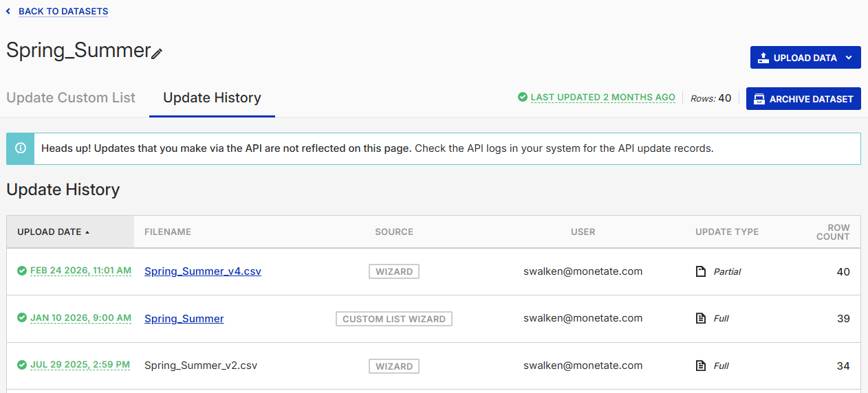Screen dimensions: 868x393
Task: Click the green status check for Feb 24 upload
Action: [x=22, y=271]
